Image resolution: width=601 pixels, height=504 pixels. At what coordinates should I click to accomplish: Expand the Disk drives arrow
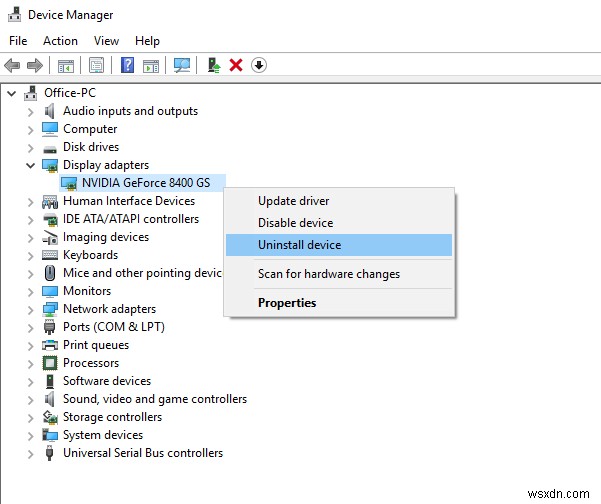tap(31, 148)
